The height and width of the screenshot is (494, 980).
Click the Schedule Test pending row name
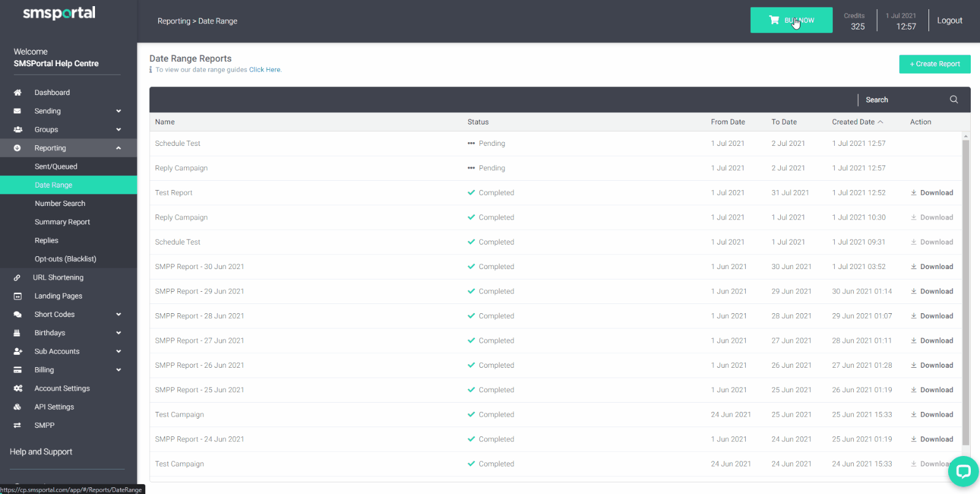pos(178,143)
